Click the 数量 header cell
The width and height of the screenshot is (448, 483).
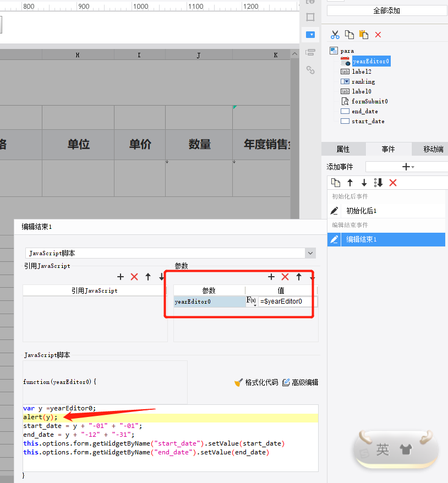coord(199,145)
